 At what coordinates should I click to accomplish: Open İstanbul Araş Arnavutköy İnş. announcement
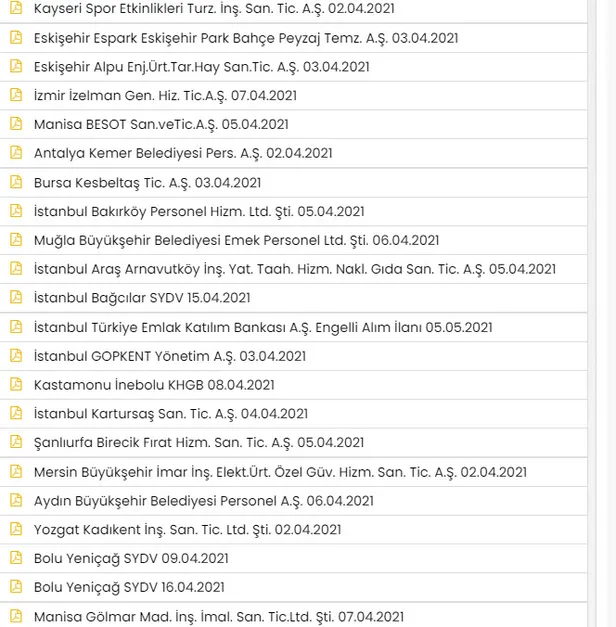tap(294, 269)
